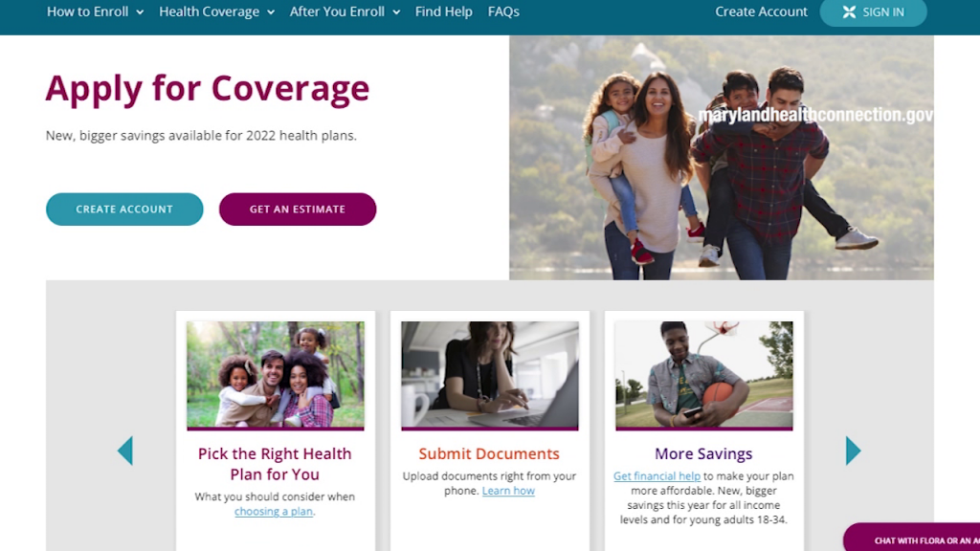Expand the How to Enroll chevron
980x551 pixels.
click(140, 12)
